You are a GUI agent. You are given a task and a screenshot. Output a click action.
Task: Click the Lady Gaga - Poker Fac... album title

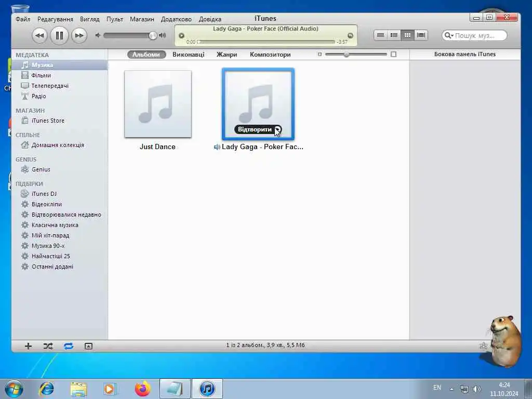pyautogui.click(x=262, y=147)
